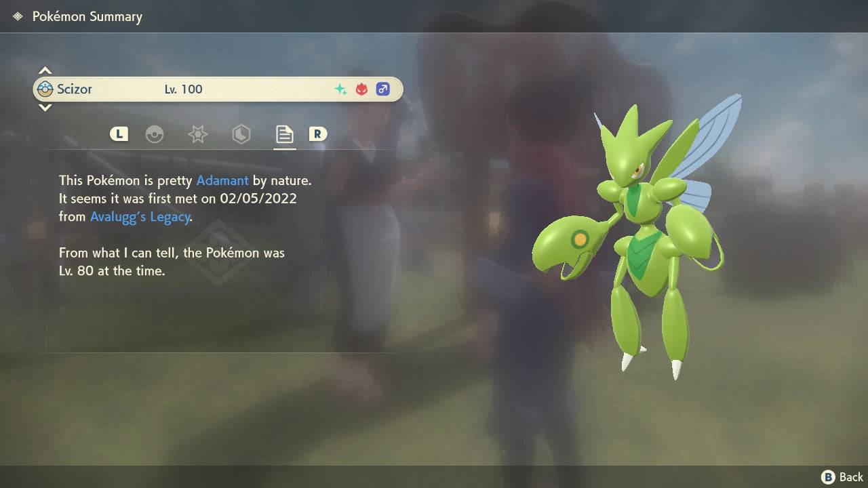Viewport: 868px width, 488px height.
Task: Click the red alpha mark icon
Action: [361, 89]
